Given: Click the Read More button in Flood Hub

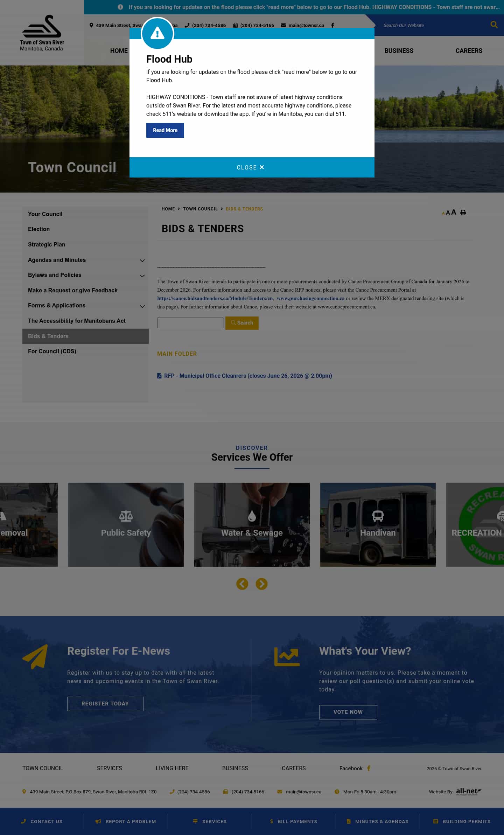Looking at the screenshot, I should [x=165, y=130].
